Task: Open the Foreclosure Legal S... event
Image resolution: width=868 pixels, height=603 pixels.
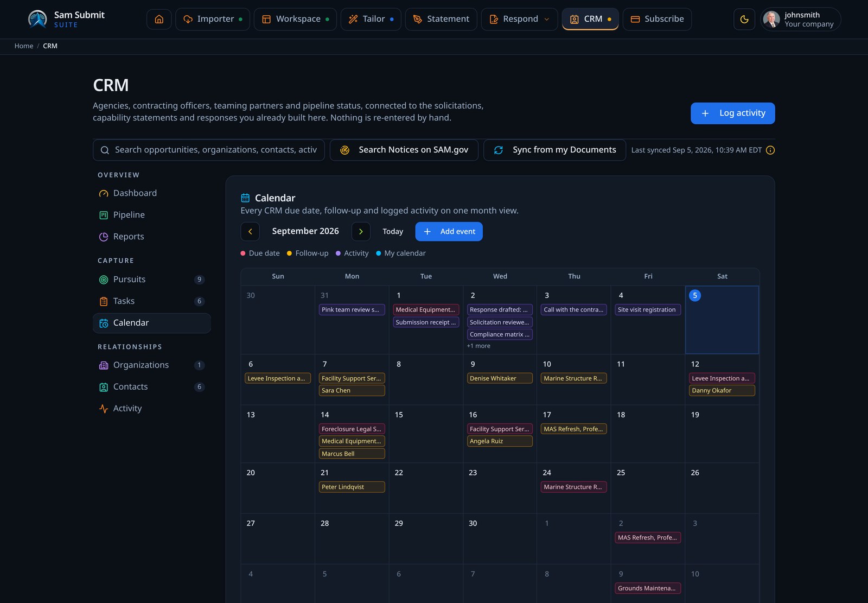Action: pos(352,429)
